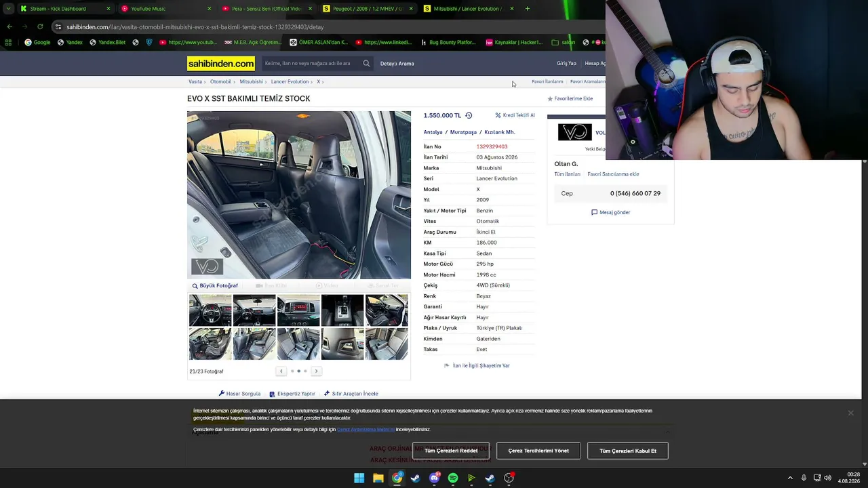The width and height of the screenshot is (868, 488).
Task: Open the Muratpaşa district link
Action: tap(463, 132)
